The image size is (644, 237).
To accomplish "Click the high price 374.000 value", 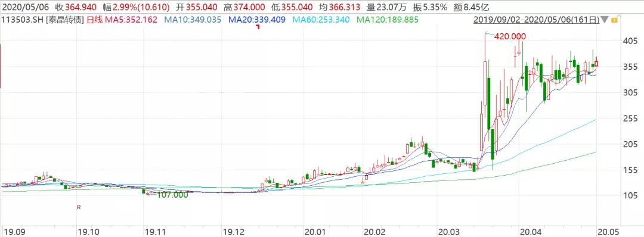I will point(249,7).
